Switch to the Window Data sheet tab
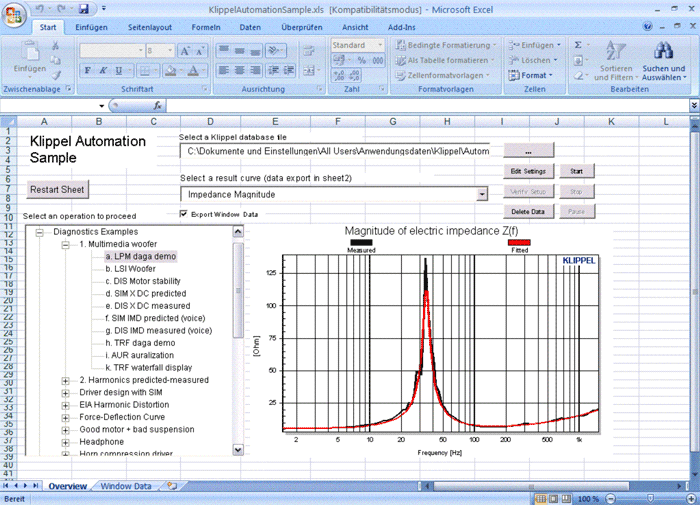Viewport: 700px width, 505px height. click(126, 486)
